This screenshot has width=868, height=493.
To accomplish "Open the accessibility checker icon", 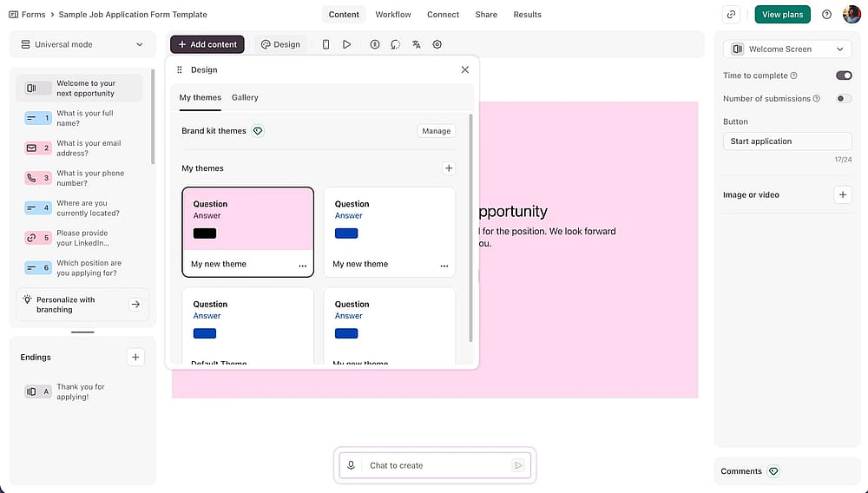I will coord(375,44).
